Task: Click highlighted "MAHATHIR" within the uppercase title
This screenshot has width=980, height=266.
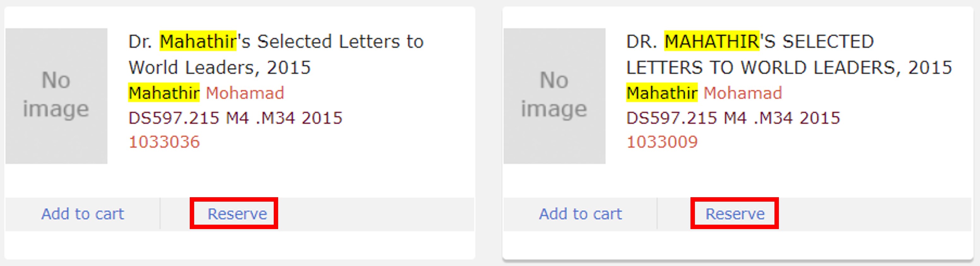Action: (712, 41)
